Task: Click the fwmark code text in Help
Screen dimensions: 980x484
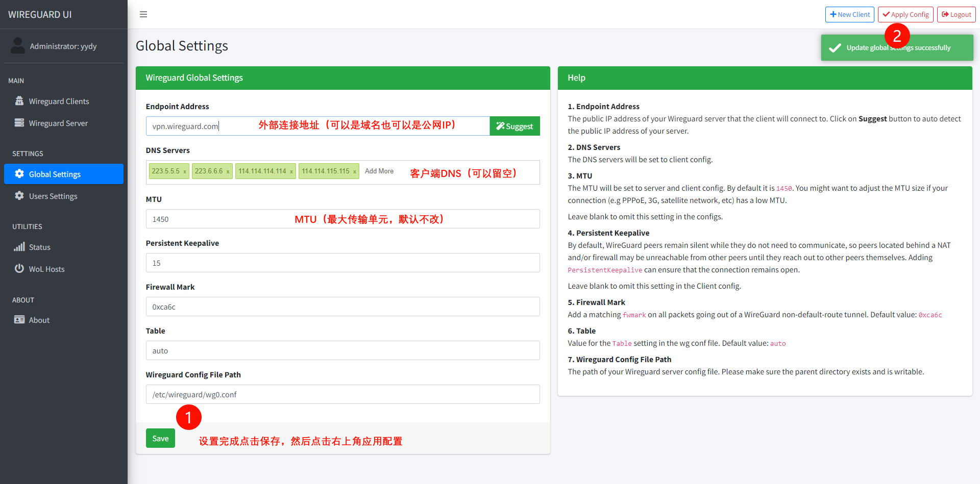Action: pyautogui.click(x=634, y=315)
